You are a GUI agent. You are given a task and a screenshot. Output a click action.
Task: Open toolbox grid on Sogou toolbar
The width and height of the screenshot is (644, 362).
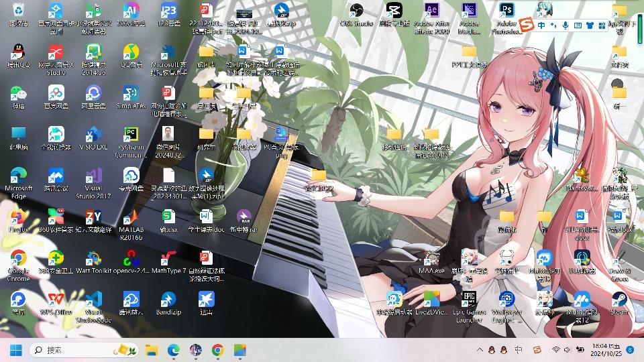click(602, 25)
